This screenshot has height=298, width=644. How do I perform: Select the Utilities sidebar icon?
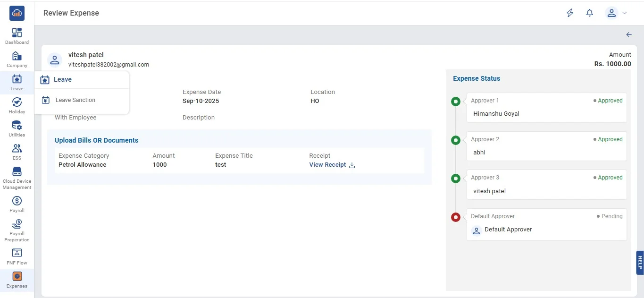(x=17, y=128)
